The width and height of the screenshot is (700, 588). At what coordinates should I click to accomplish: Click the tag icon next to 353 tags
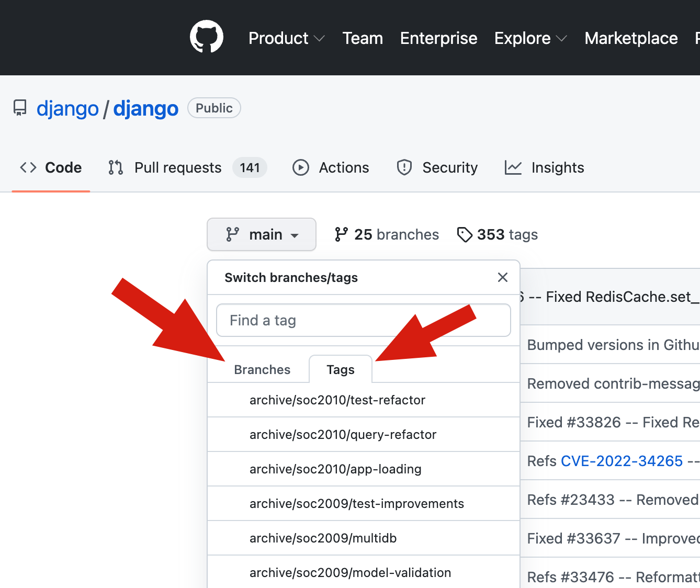tap(464, 234)
